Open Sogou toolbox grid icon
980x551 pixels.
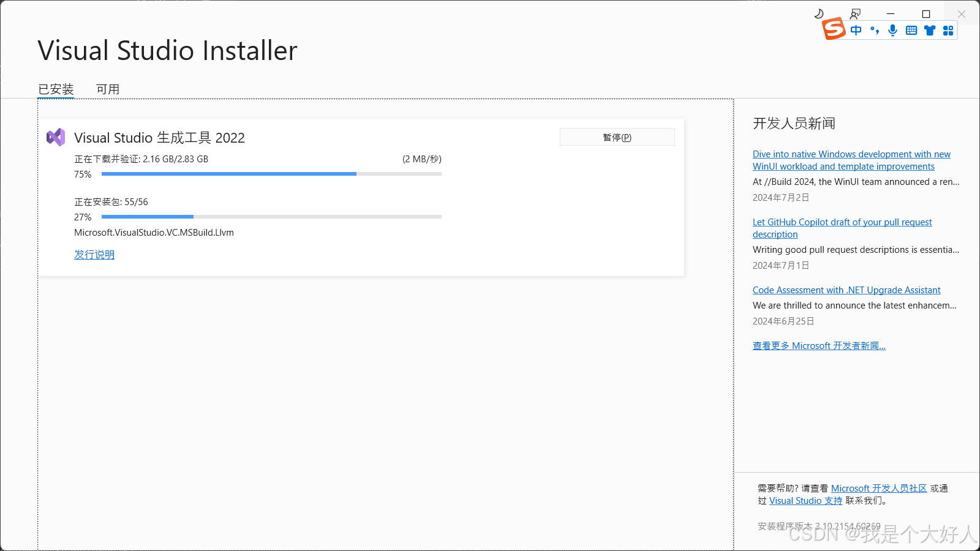[948, 30]
